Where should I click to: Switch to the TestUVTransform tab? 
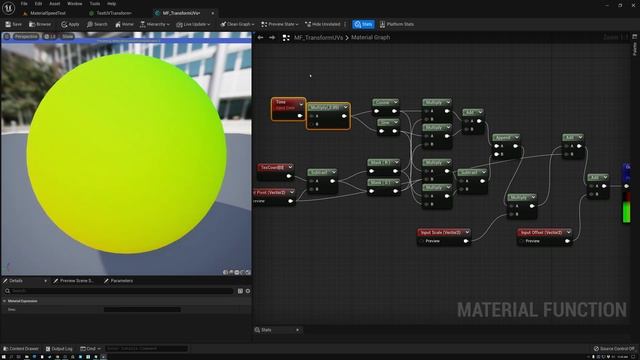click(114, 13)
